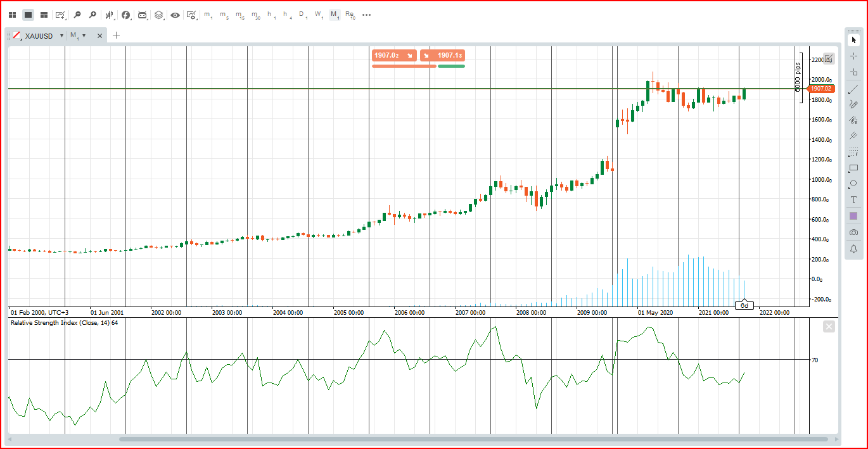Click the orange sentiment bar under the sell button
This screenshot has width=868, height=449.
coord(404,66)
